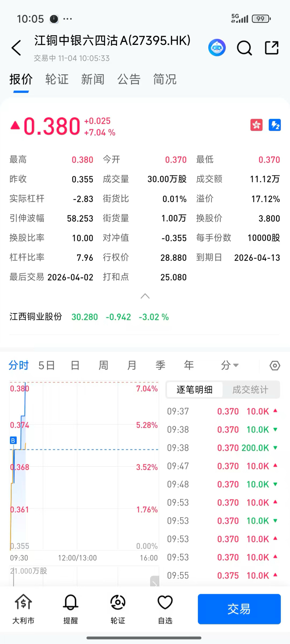Switch to 报价 tab
This screenshot has width=290, height=644.
(x=21, y=79)
